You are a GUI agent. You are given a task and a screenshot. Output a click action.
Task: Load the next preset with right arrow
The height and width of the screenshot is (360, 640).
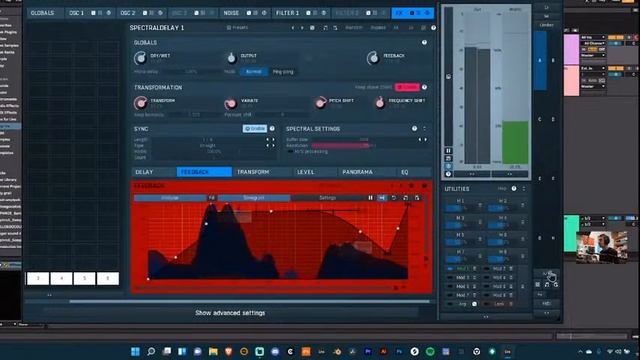(x=302, y=28)
